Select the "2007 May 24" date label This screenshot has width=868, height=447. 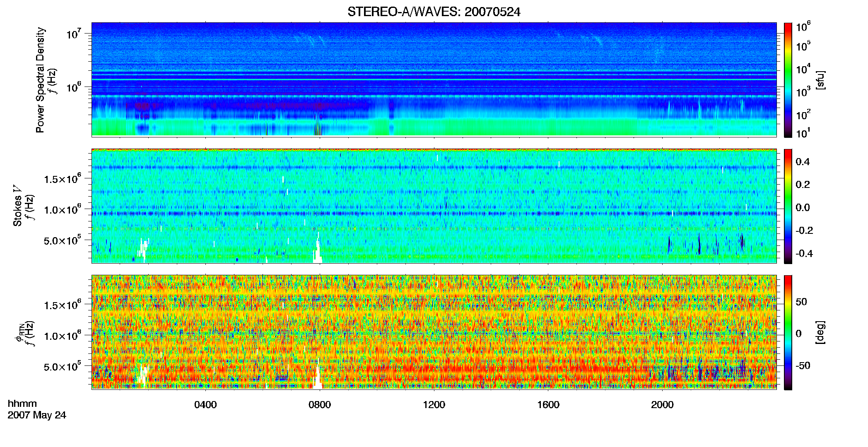click(x=37, y=415)
